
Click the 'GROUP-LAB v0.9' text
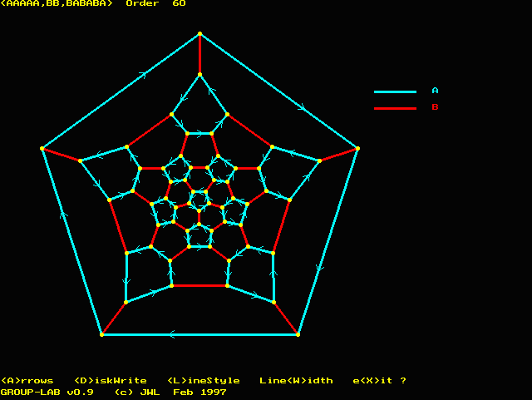(47, 393)
